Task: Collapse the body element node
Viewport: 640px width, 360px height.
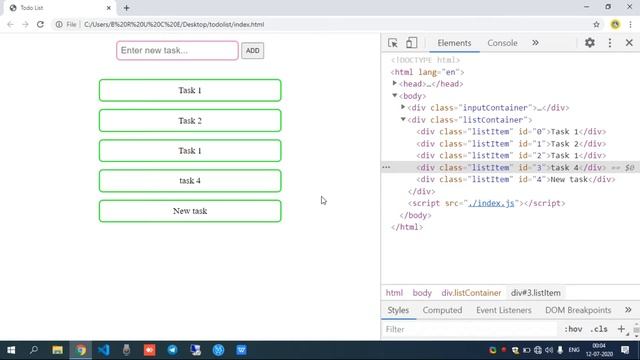Action: (x=395, y=96)
